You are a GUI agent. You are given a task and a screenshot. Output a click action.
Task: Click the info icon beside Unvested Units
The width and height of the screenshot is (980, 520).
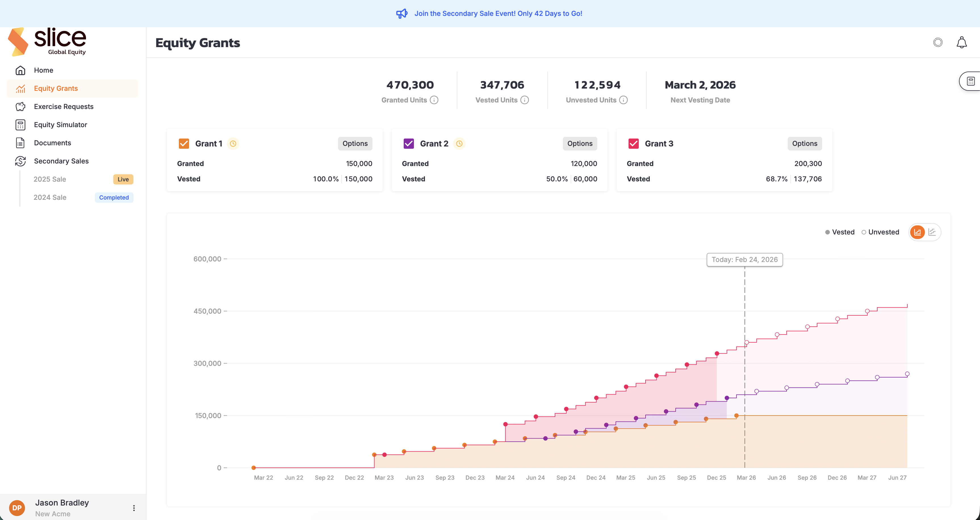623,100
